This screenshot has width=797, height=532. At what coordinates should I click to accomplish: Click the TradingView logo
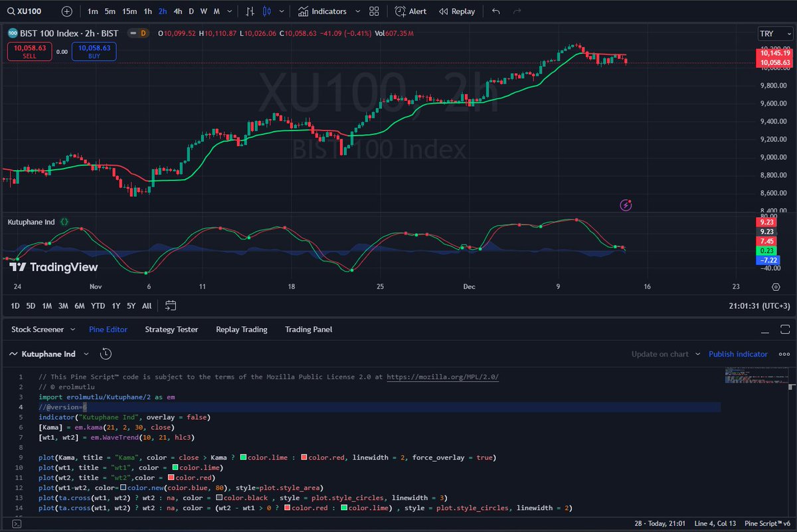point(54,267)
